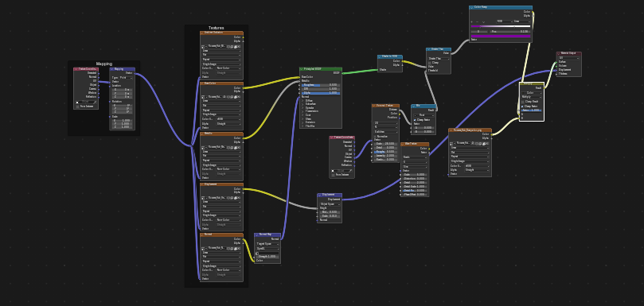The image size is (644, 306).
Task: Collapse the Principled BSDF node header arrow
Action: [x=302, y=69]
